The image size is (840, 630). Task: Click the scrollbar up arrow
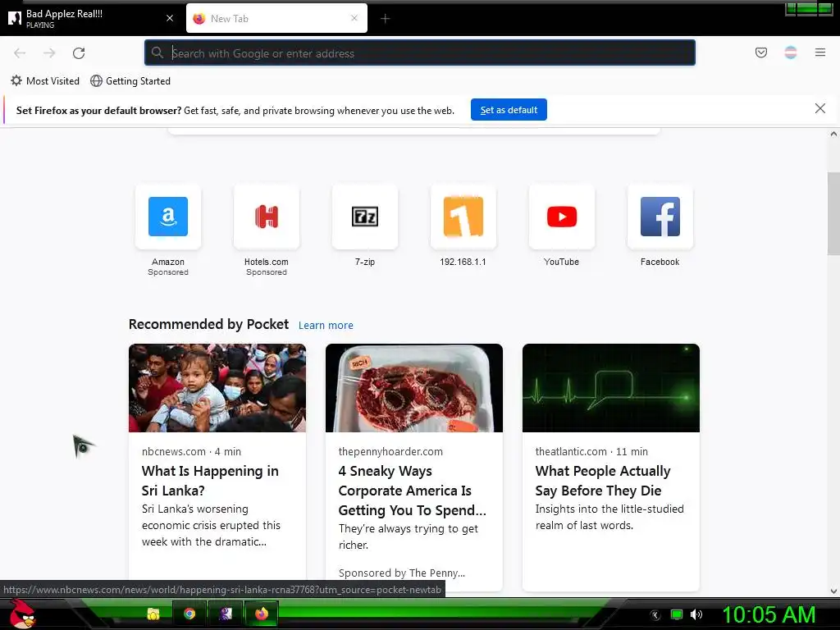[x=833, y=134]
